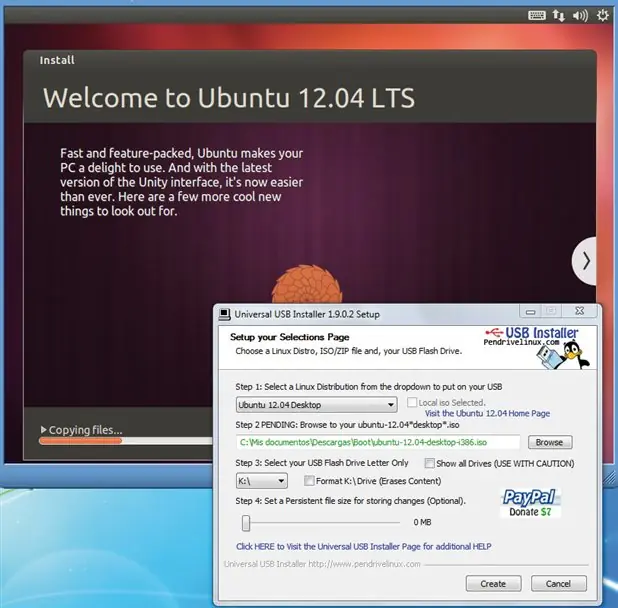Advance the Ubuntu installer slideshow with the arrow
The image size is (618, 608).
(586, 261)
